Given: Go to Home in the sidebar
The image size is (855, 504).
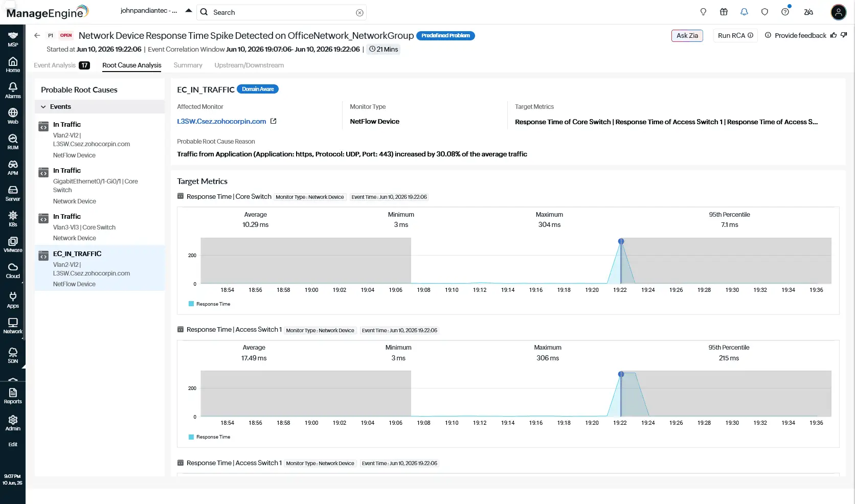Looking at the screenshot, I should (13, 65).
